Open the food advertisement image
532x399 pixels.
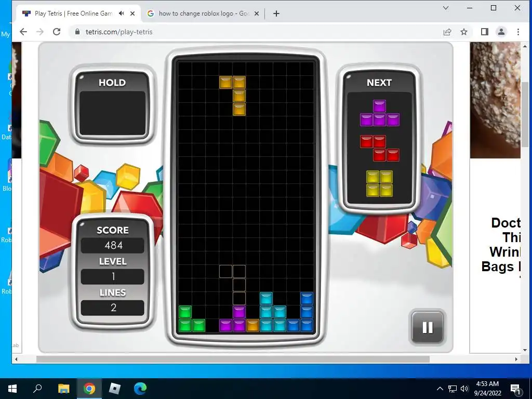(495, 100)
